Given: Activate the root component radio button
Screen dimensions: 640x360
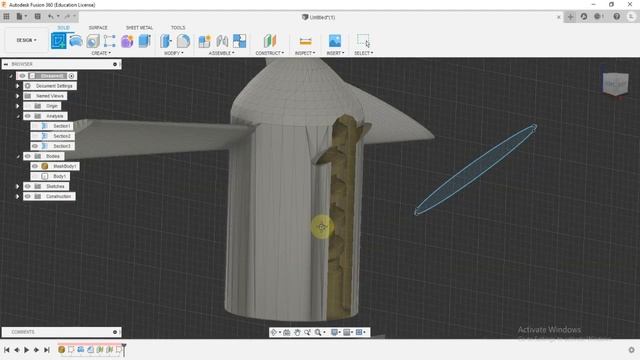Looking at the screenshot, I should [71, 76].
